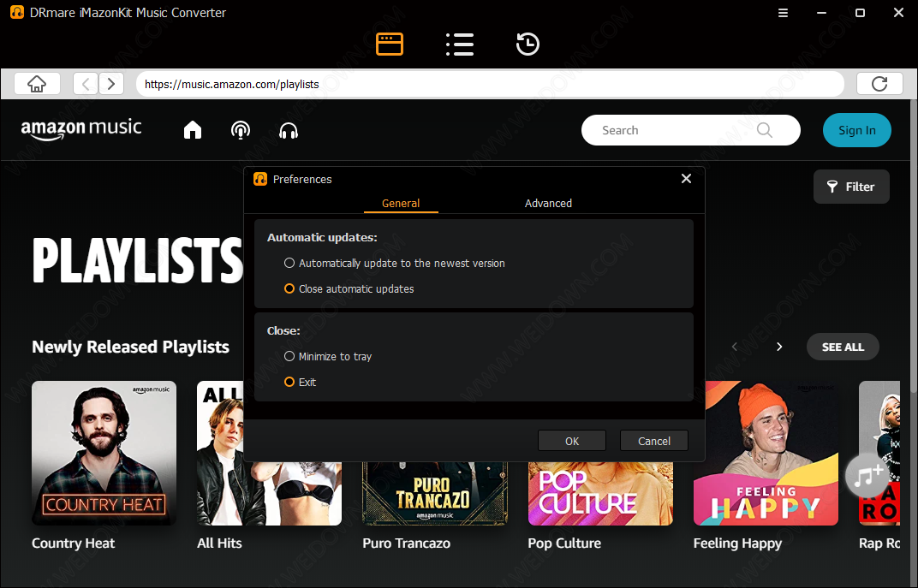Open the library headphones icon

point(289,130)
